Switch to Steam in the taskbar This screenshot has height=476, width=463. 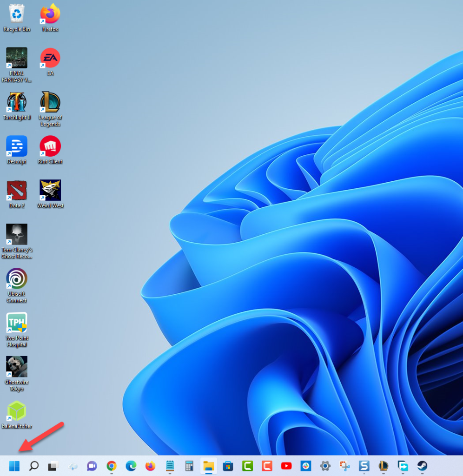tap(422, 466)
